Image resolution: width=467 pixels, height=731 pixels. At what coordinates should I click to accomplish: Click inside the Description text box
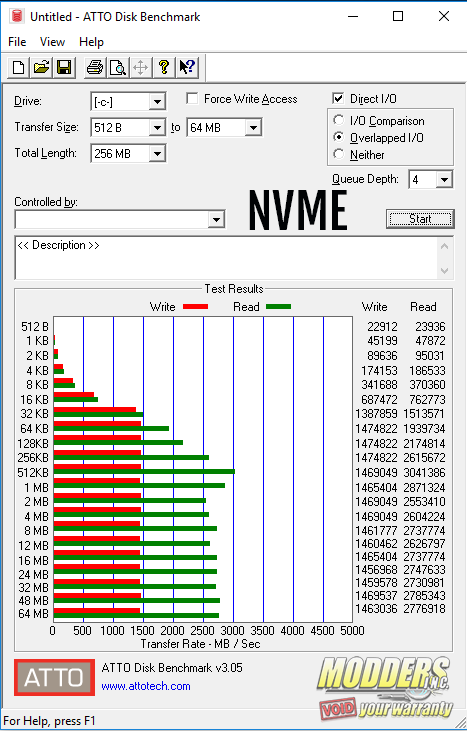point(227,258)
